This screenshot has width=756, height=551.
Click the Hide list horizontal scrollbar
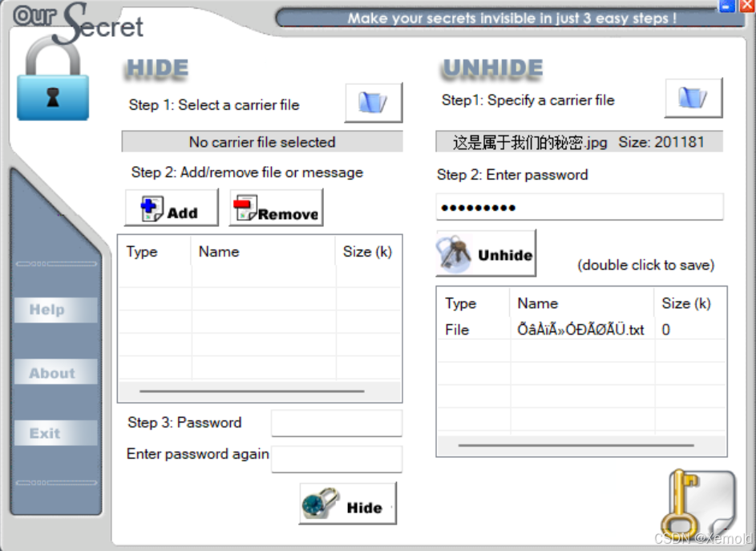[252, 391]
